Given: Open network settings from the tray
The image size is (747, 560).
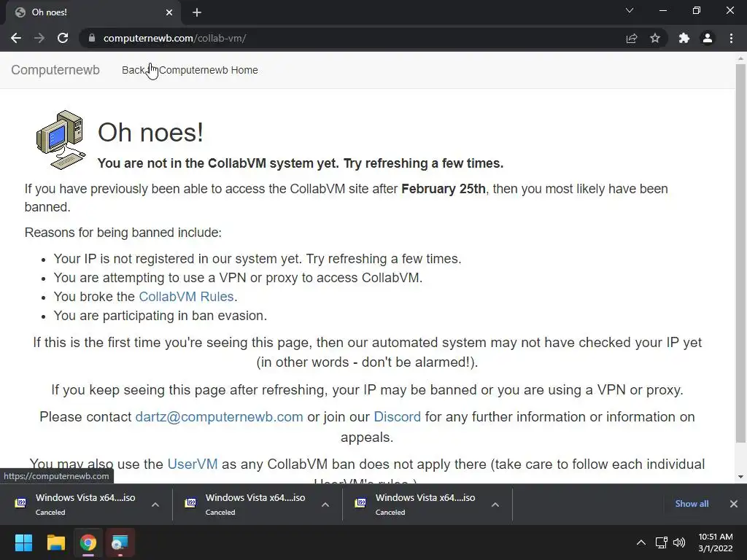Looking at the screenshot, I should coord(661,542).
